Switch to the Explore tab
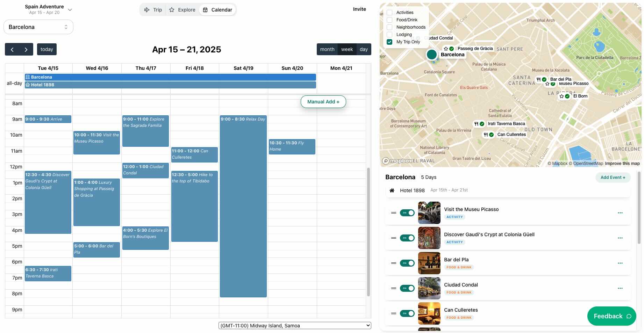 182,10
